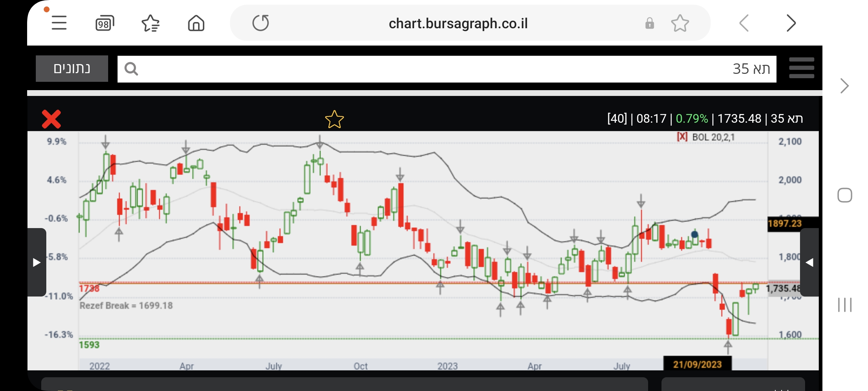868x391 pixels.
Task: Click the magnifier search icon
Action: pyautogui.click(x=131, y=69)
